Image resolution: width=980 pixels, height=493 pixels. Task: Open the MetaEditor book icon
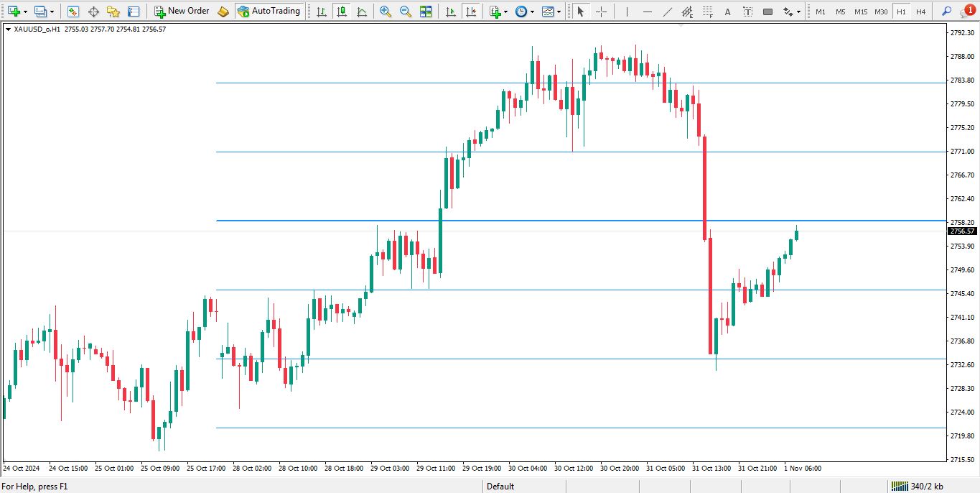coord(223,11)
